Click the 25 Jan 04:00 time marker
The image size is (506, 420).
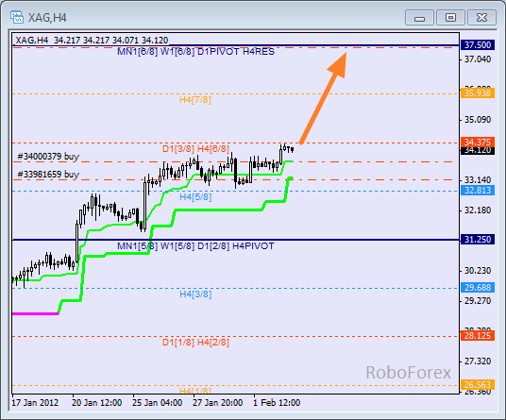158,403
